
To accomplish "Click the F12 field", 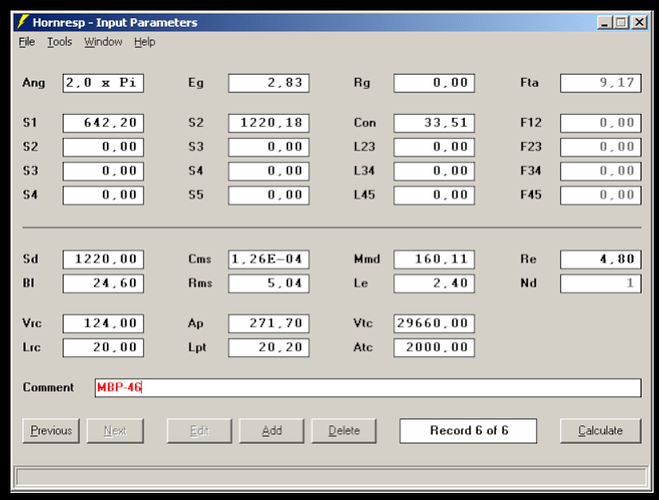I will (x=601, y=123).
